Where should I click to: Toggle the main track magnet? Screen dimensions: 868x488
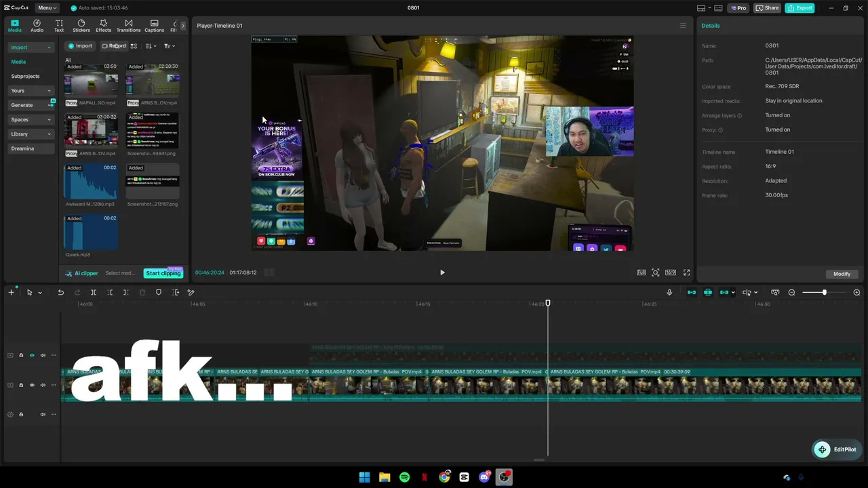(692, 292)
